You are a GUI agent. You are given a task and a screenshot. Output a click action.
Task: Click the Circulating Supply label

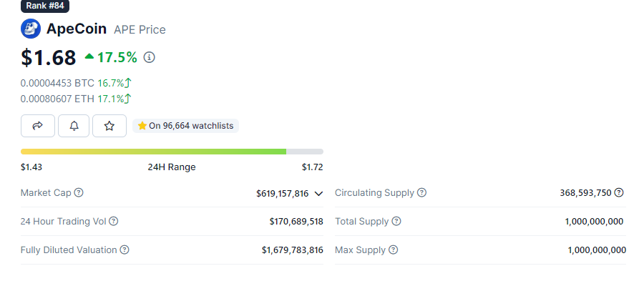click(374, 192)
